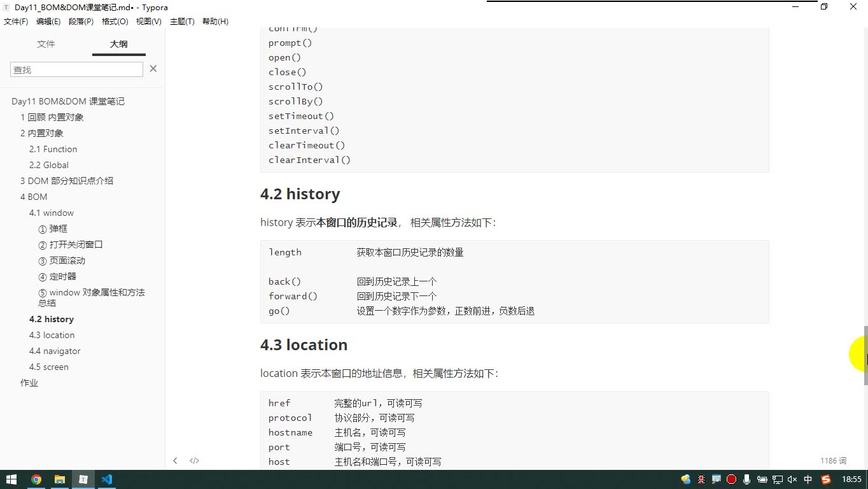This screenshot has width=868, height=489.
Task: Open the 段落(P) menu
Action: [81, 21]
